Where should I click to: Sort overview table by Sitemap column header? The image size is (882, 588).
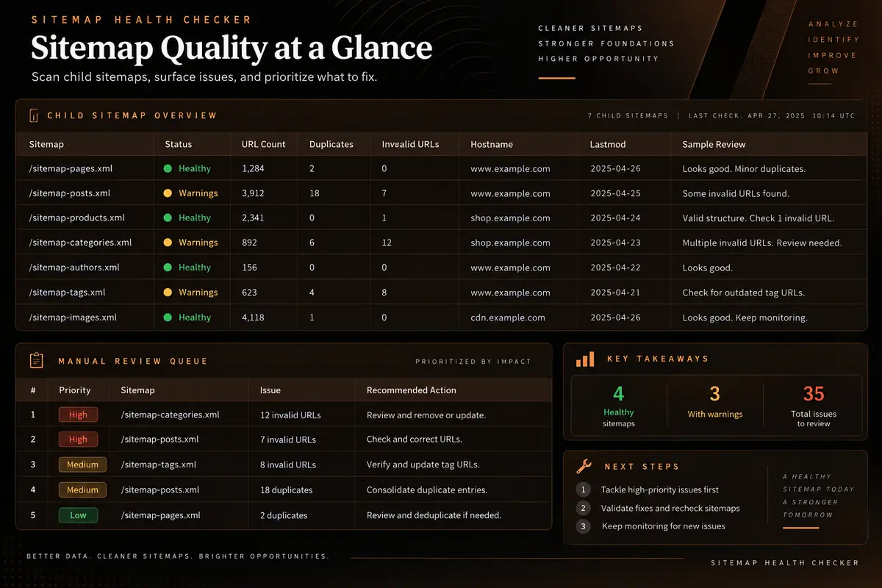[x=46, y=144]
